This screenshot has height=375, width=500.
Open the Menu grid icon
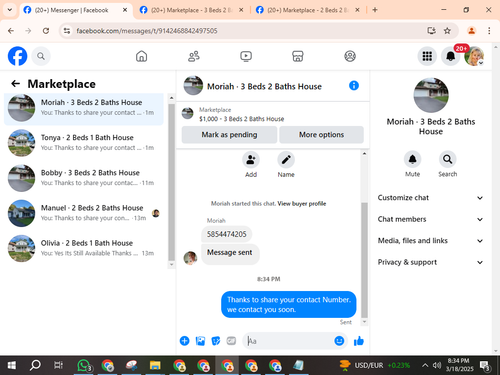click(427, 56)
